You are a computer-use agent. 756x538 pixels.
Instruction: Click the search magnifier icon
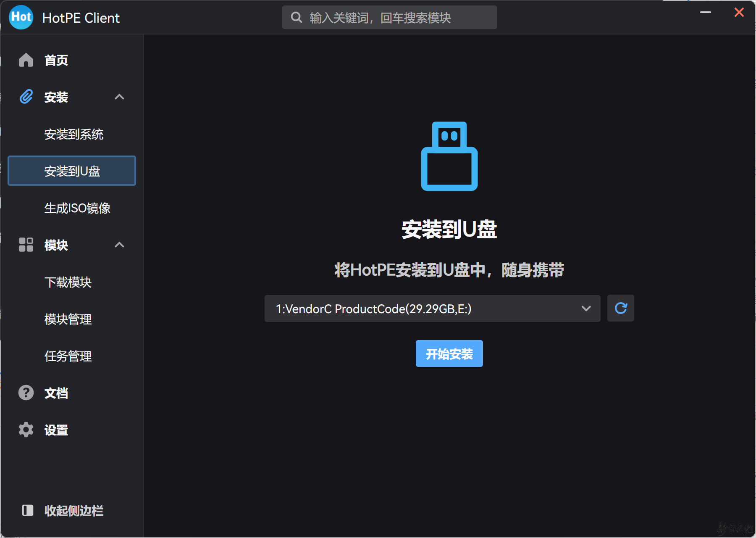click(x=297, y=17)
